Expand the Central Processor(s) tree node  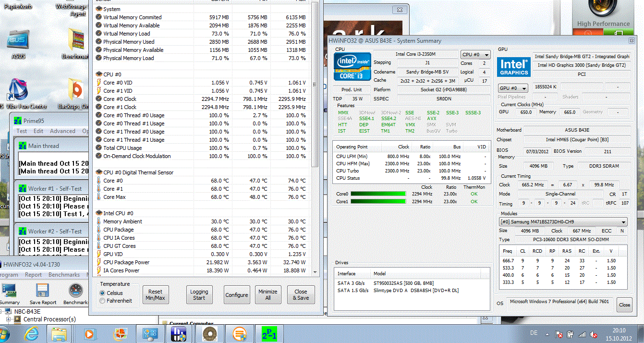[8, 319]
